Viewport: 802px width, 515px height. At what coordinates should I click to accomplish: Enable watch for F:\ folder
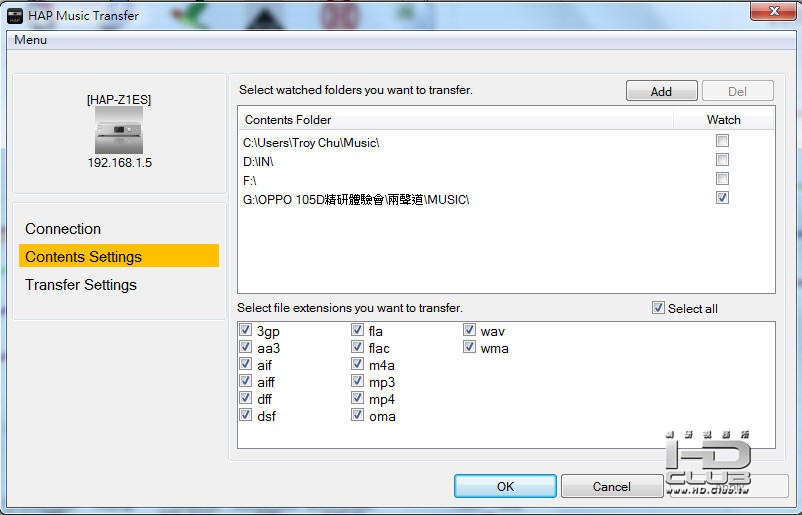pyautogui.click(x=722, y=178)
